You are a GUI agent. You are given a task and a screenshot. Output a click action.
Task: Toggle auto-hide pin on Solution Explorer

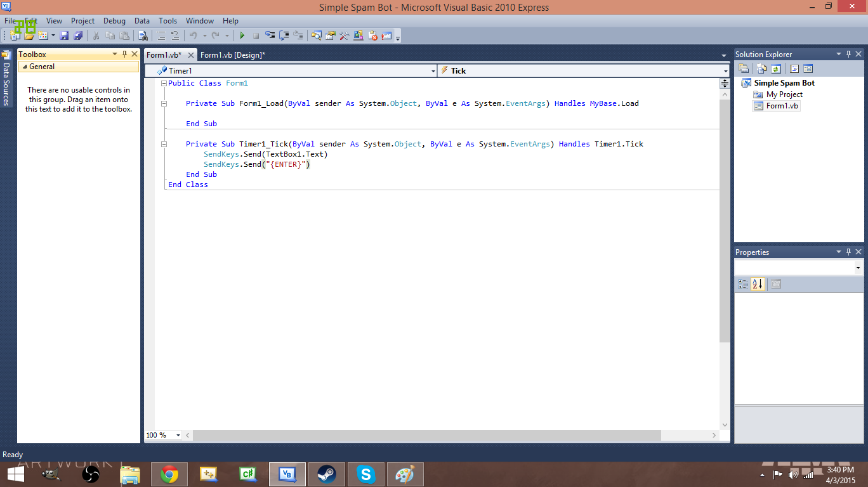click(849, 55)
